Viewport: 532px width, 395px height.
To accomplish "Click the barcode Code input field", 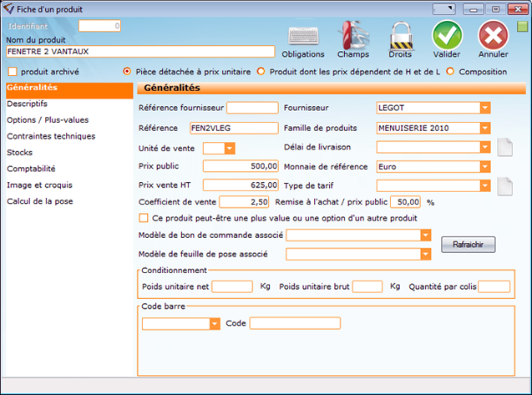I will click(295, 323).
